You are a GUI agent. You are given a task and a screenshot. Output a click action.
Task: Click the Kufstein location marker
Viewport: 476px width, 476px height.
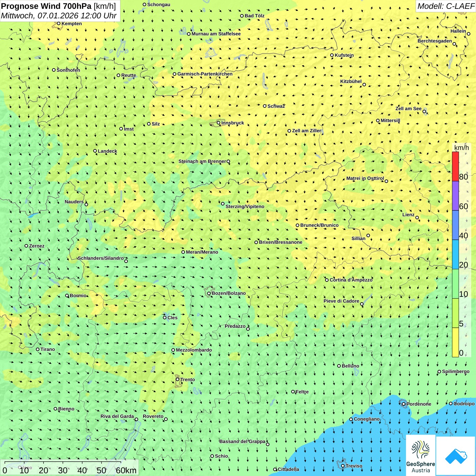pyautogui.click(x=332, y=55)
